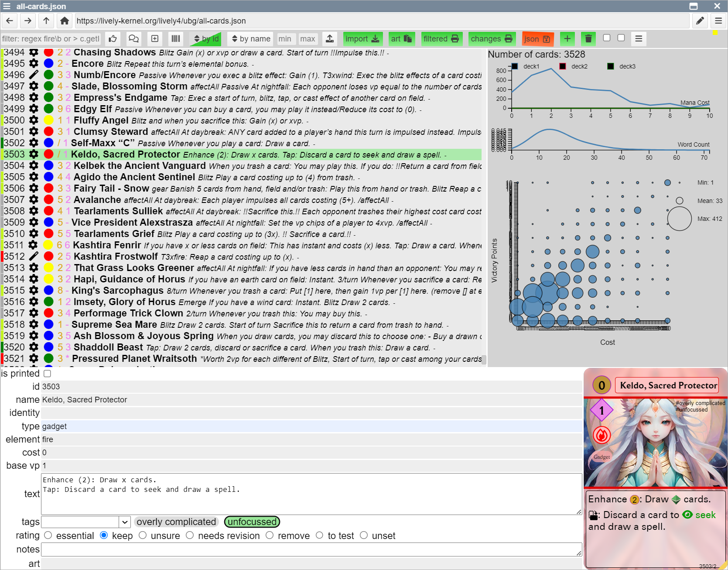Sort cards by id
728x570 pixels.
tap(206, 39)
